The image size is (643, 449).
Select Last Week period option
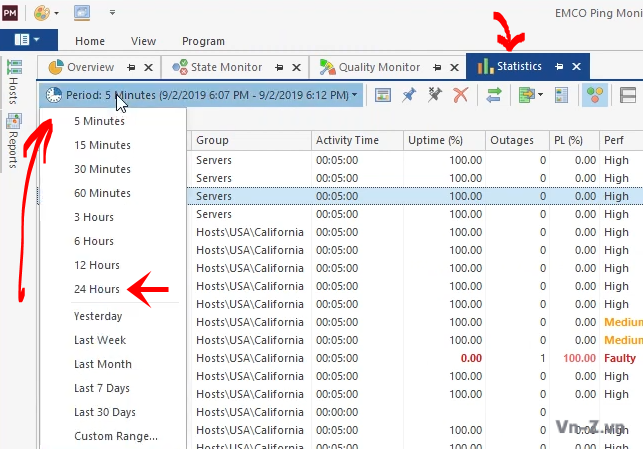pos(113,340)
